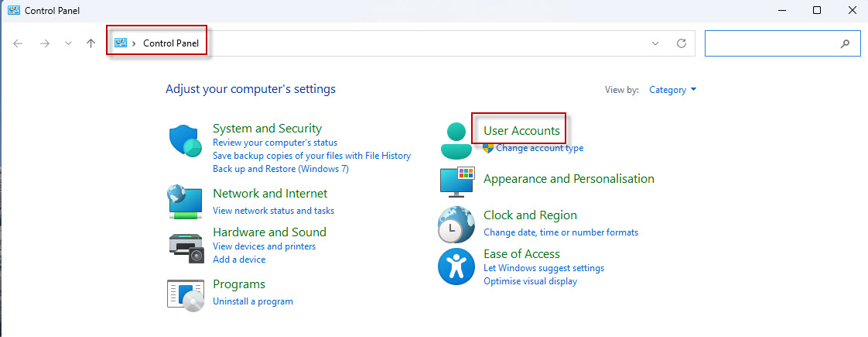Screen dimensions: 868x337
Task: Click Optimise visual display
Action: (531, 281)
